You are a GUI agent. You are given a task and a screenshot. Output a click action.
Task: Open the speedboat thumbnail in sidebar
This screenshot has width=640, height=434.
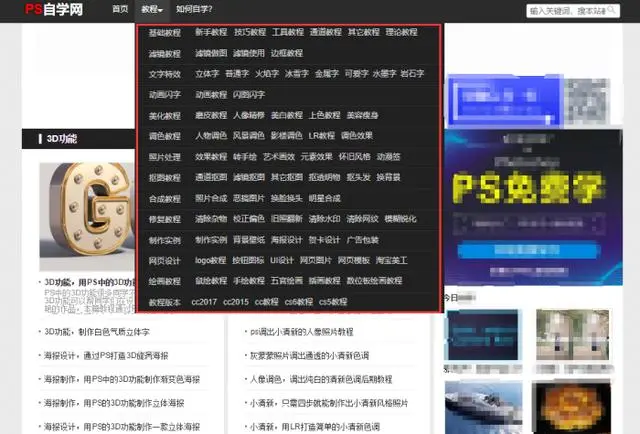[x=483, y=407]
